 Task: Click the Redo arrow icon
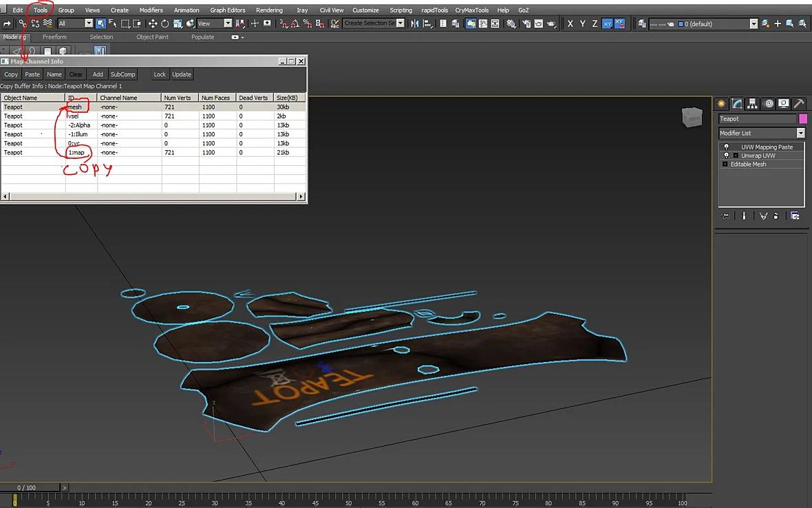point(7,24)
